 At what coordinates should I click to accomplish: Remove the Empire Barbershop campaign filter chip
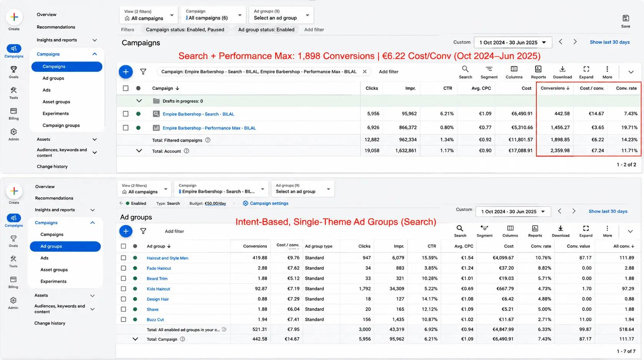tap(365, 71)
